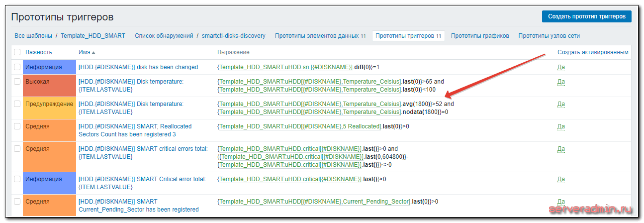This screenshot has height=223, width=644.
Task: Select the checkbox of the Reallocated Sectors Count row
Action: 17,126
